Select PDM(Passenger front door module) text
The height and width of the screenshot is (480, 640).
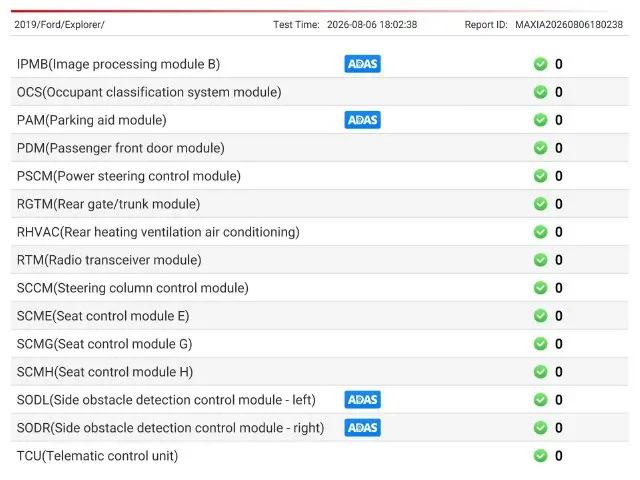coord(121,148)
